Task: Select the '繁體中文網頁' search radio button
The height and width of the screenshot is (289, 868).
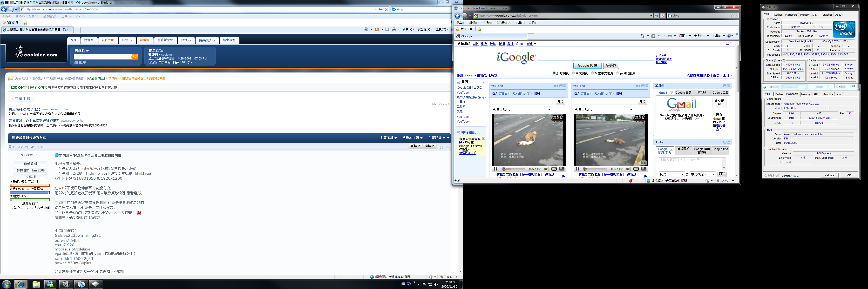Action: [x=592, y=73]
